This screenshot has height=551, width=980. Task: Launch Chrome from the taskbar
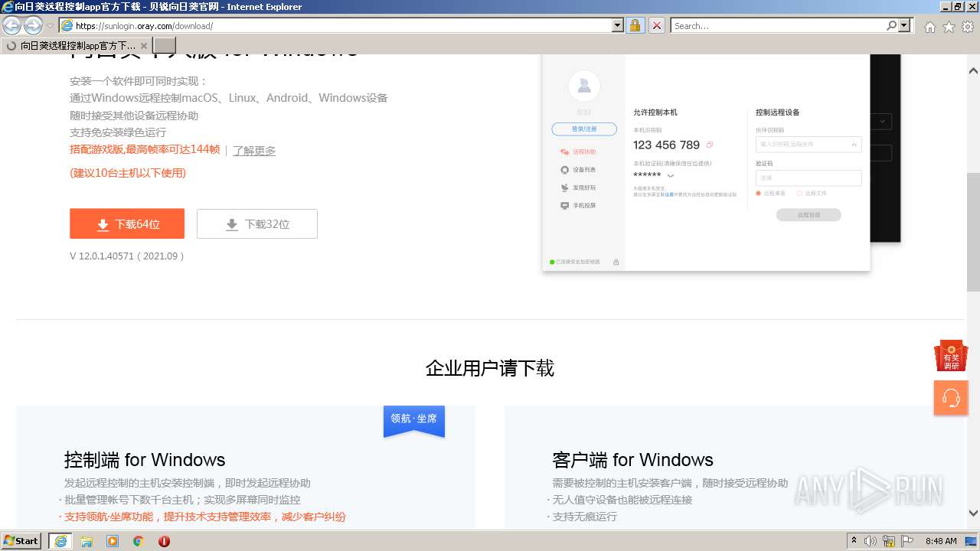coord(138,541)
